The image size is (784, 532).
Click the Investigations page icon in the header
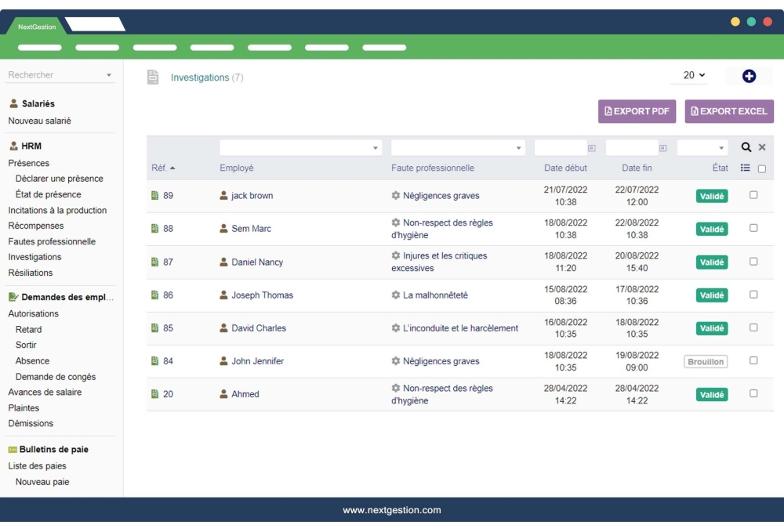[154, 76]
